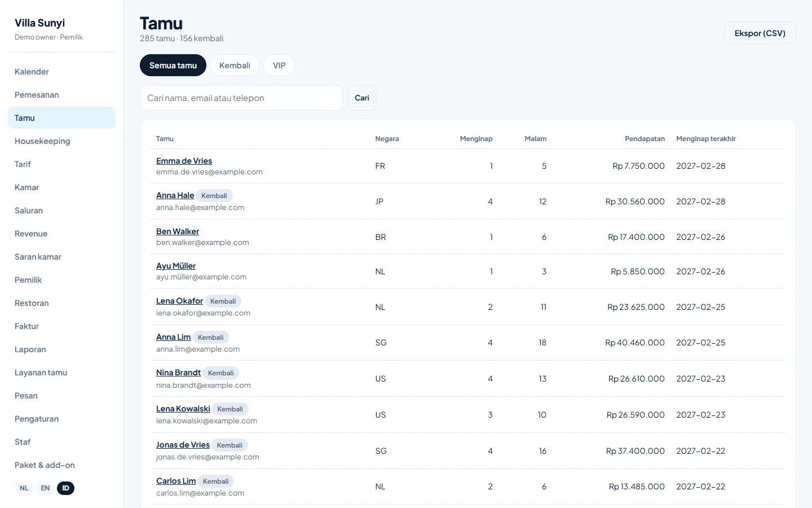812x508 pixels.
Task: Click the Cari search button
Action: point(362,98)
